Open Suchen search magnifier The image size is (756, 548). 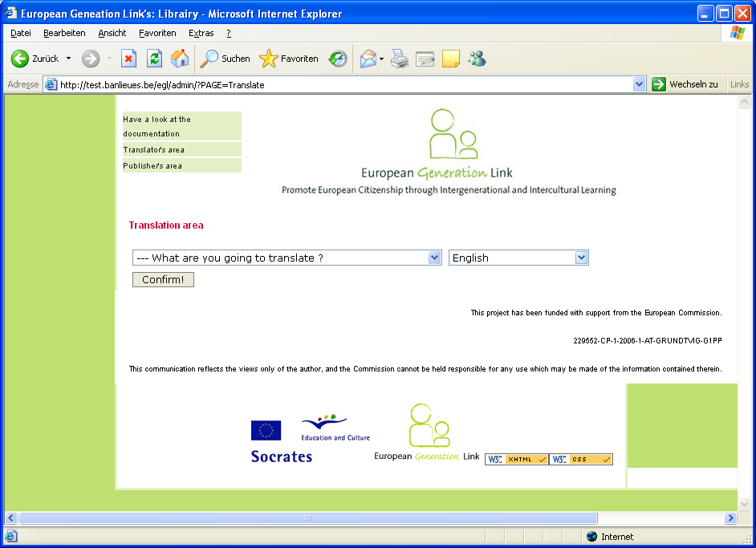point(225,59)
